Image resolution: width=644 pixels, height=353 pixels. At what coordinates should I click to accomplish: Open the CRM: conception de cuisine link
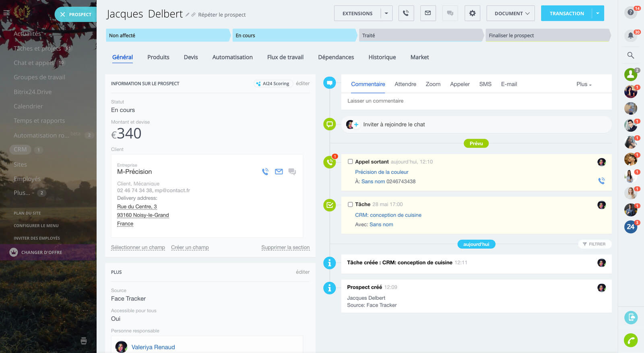click(388, 215)
